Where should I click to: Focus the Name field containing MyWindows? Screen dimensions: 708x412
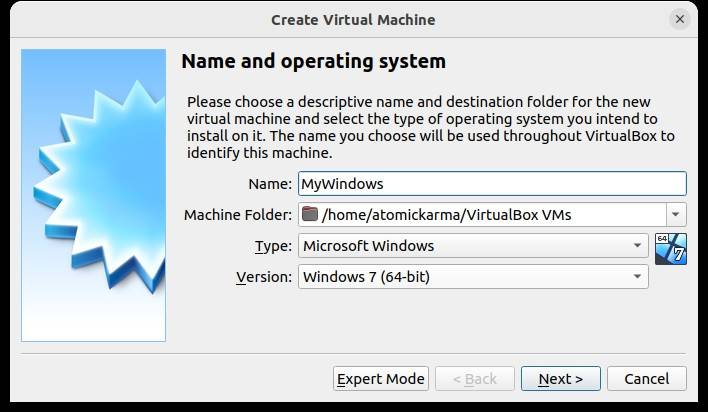(x=492, y=184)
